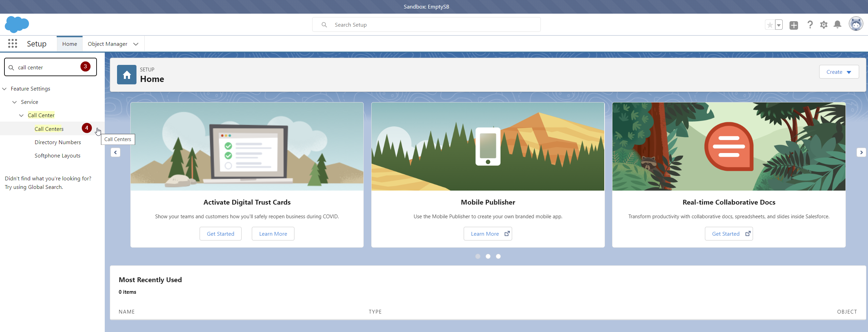Focus the Search Setup field
Image resolution: width=868 pixels, height=332 pixels.
(426, 25)
